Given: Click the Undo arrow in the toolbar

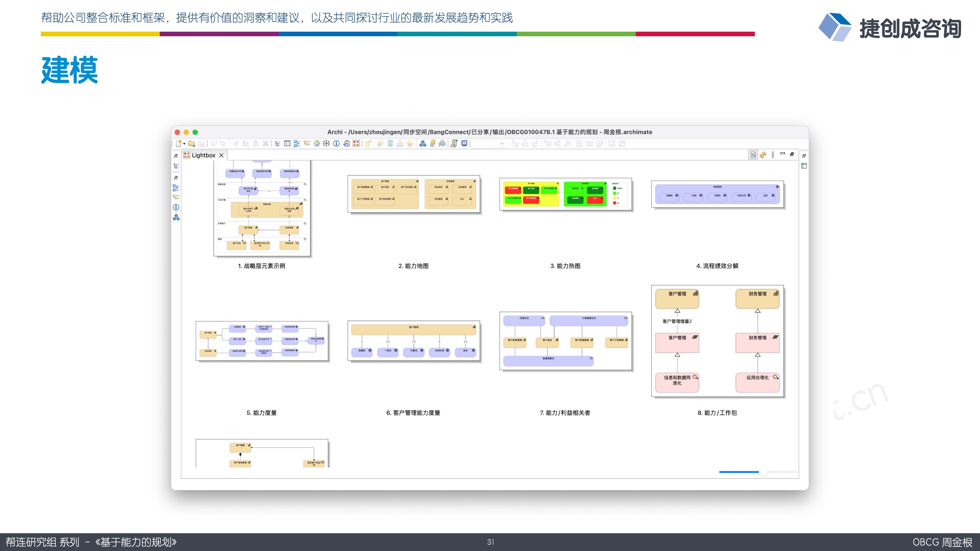Looking at the screenshot, I should click(x=214, y=143).
